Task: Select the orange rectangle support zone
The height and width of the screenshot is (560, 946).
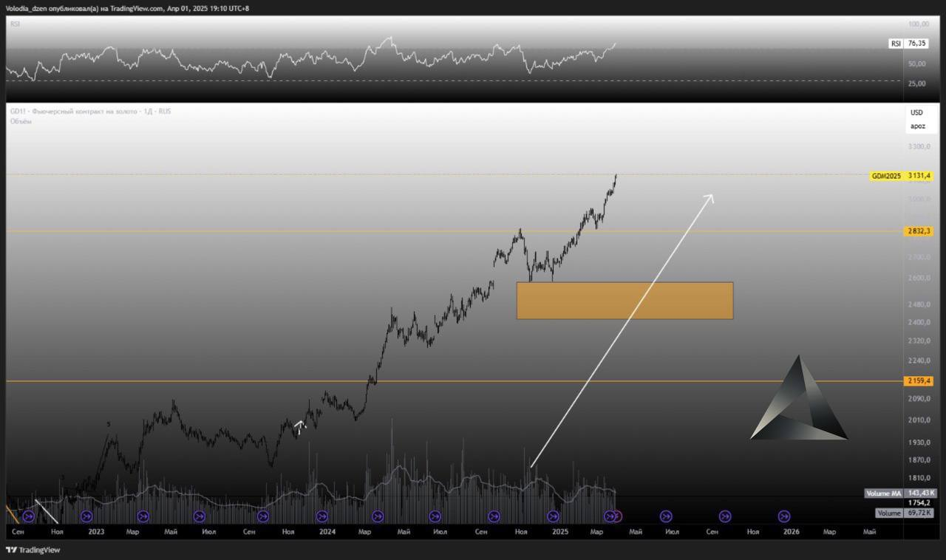Action: 625,301
